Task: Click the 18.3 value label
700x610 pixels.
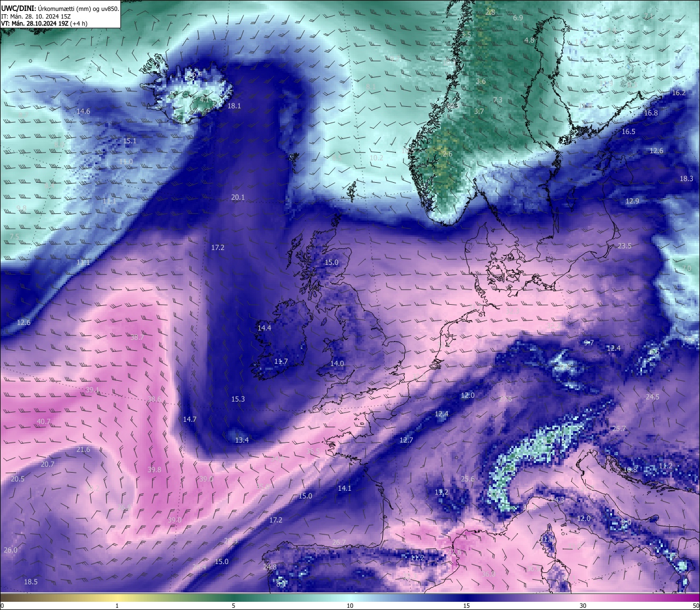Action: coord(686,178)
